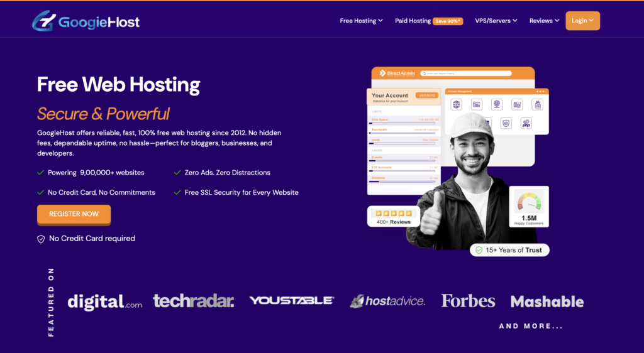Screen dimensions: 644x353
Task: Click the 1.5M Happy Customers gauge
Action: coord(529,207)
